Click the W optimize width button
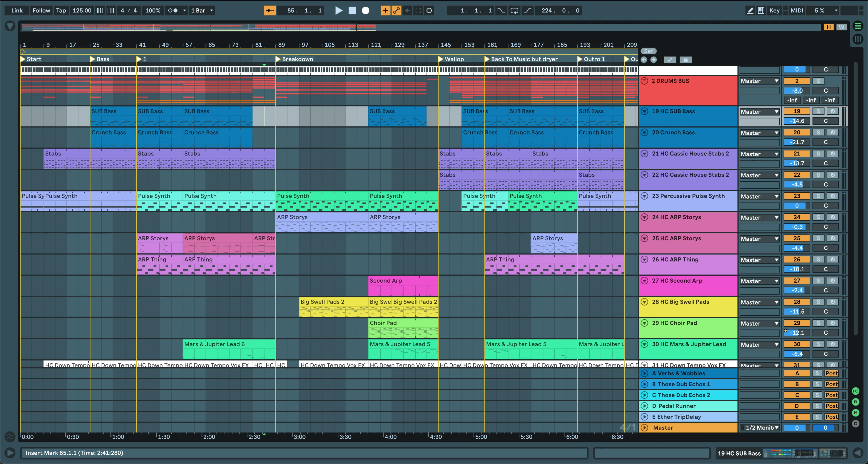Image resolution: width=868 pixels, height=464 pixels. pos(841,27)
